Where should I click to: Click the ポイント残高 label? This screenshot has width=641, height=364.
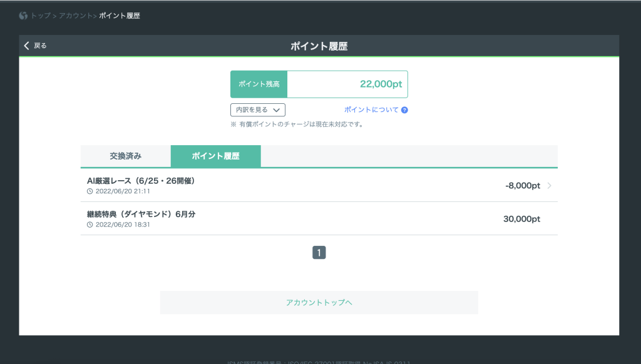tap(259, 84)
